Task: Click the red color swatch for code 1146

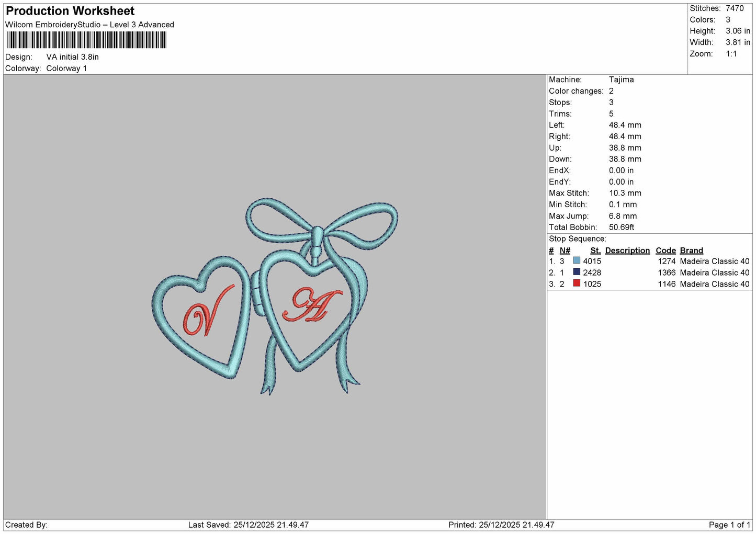Action: [577, 283]
